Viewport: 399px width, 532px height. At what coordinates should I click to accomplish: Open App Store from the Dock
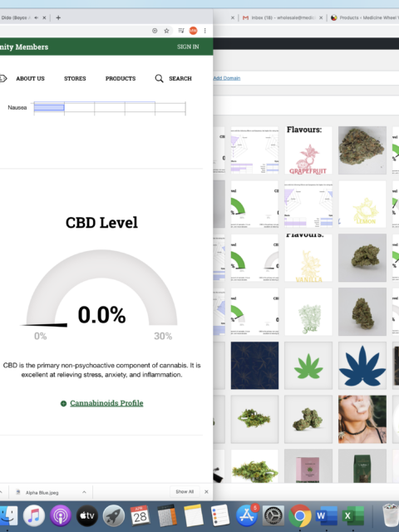(x=247, y=515)
